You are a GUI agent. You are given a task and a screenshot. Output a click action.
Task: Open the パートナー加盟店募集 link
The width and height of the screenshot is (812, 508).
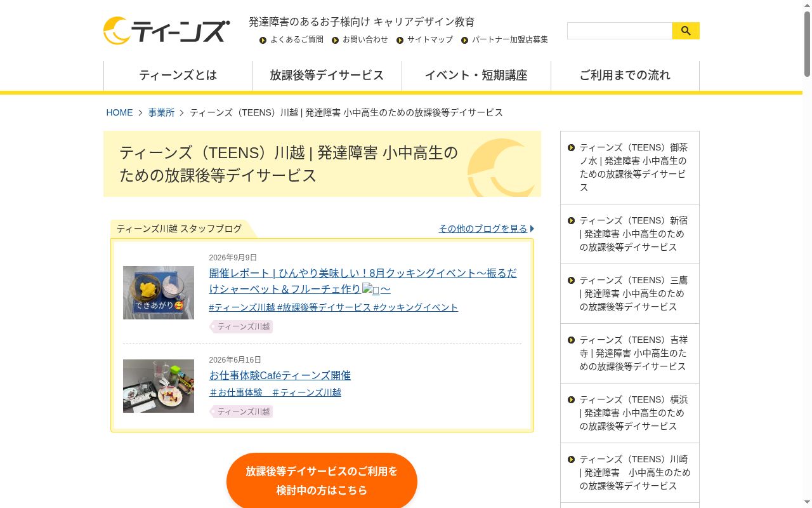(510, 39)
